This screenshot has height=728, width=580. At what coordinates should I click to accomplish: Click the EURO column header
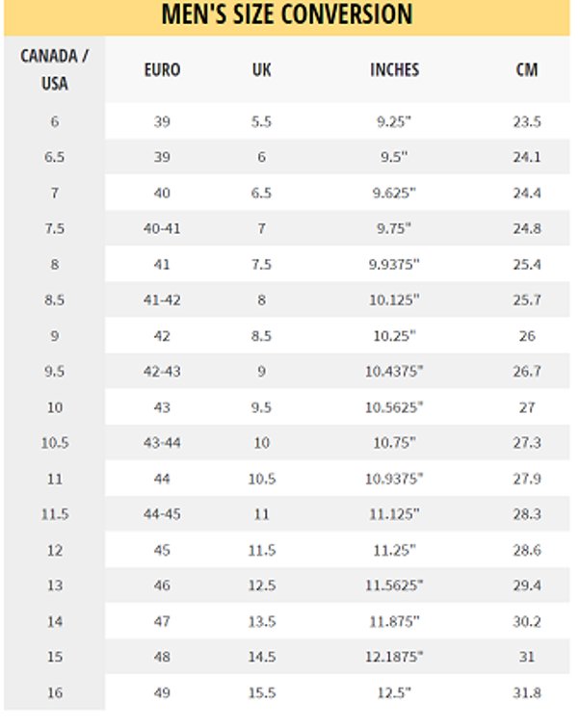pos(162,69)
